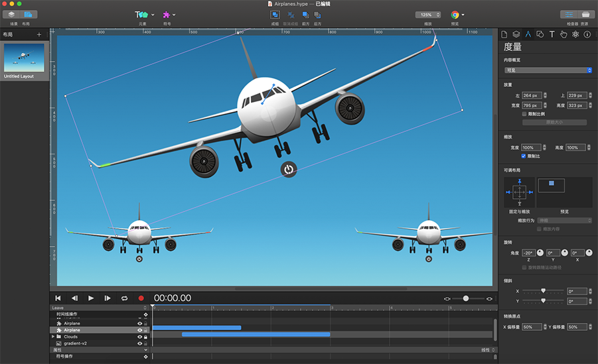This screenshot has width=598, height=364.
Task: Open the Metrics inspector compass icon
Action: (528, 34)
